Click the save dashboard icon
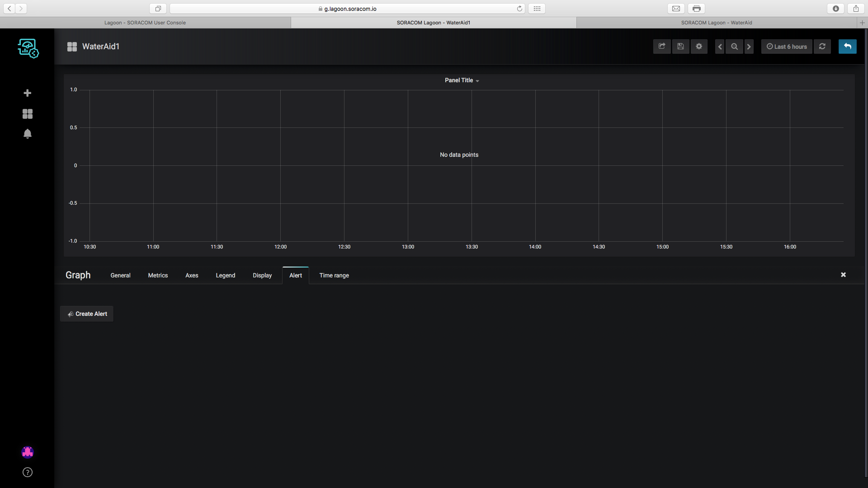Screen dimensions: 868x488 click(x=680, y=47)
